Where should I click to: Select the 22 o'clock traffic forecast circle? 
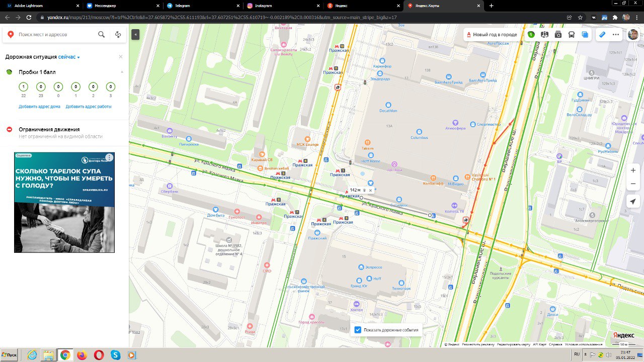23,87
